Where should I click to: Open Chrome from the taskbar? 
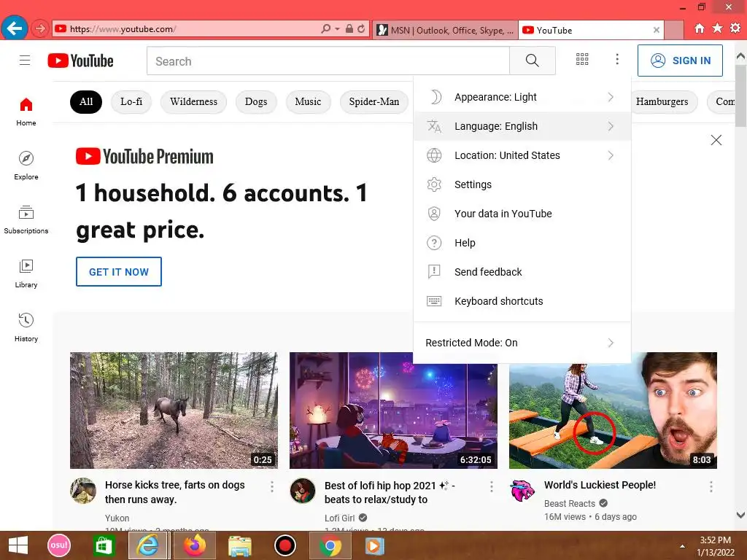pyautogui.click(x=330, y=545)
